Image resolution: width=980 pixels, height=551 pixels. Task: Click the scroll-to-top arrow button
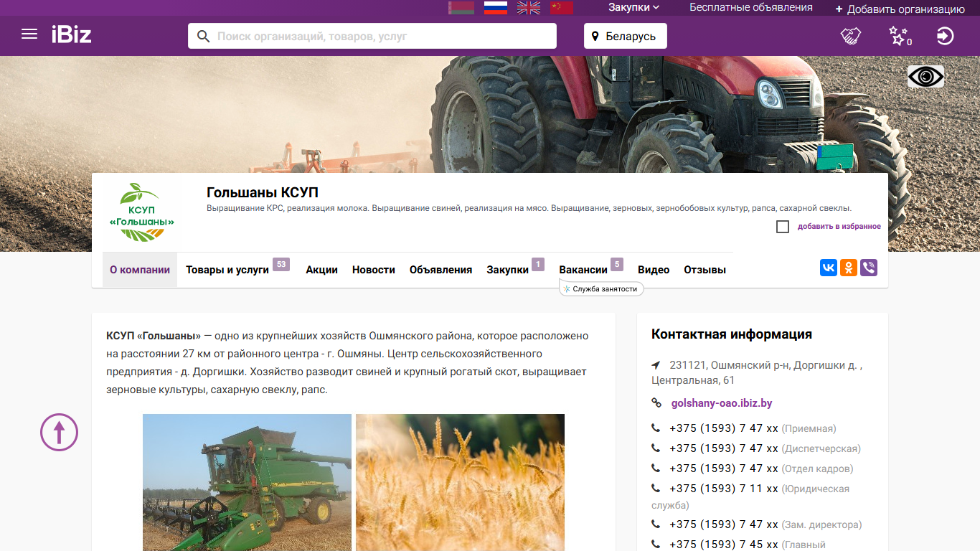click(59, 432)
